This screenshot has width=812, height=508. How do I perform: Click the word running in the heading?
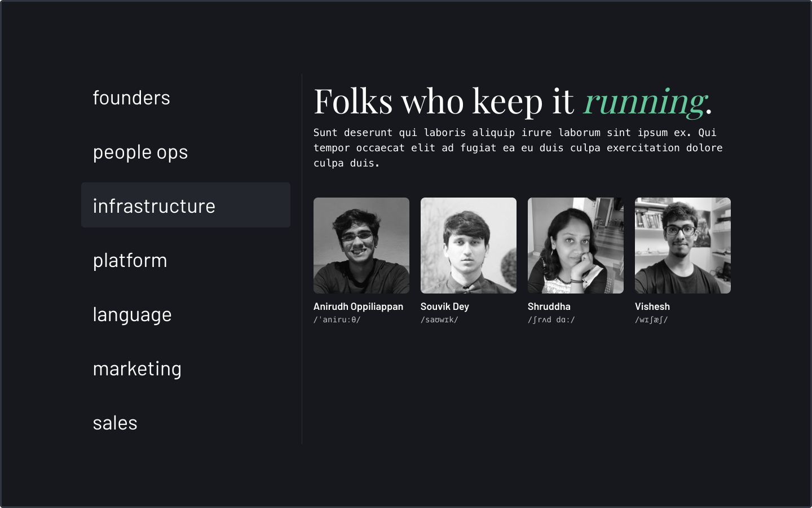pyautogui.click(x=643, y=103)
